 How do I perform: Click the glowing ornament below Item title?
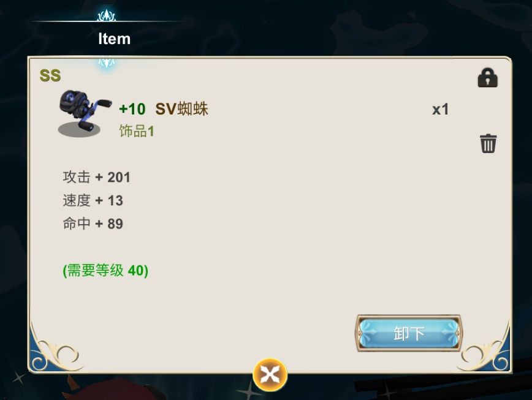click(x=107, y=62)
